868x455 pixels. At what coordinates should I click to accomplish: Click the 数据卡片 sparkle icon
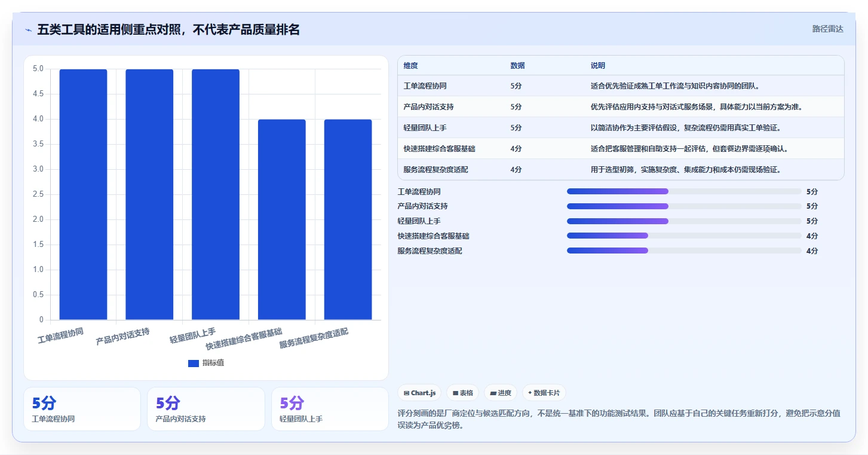[530, 393]
